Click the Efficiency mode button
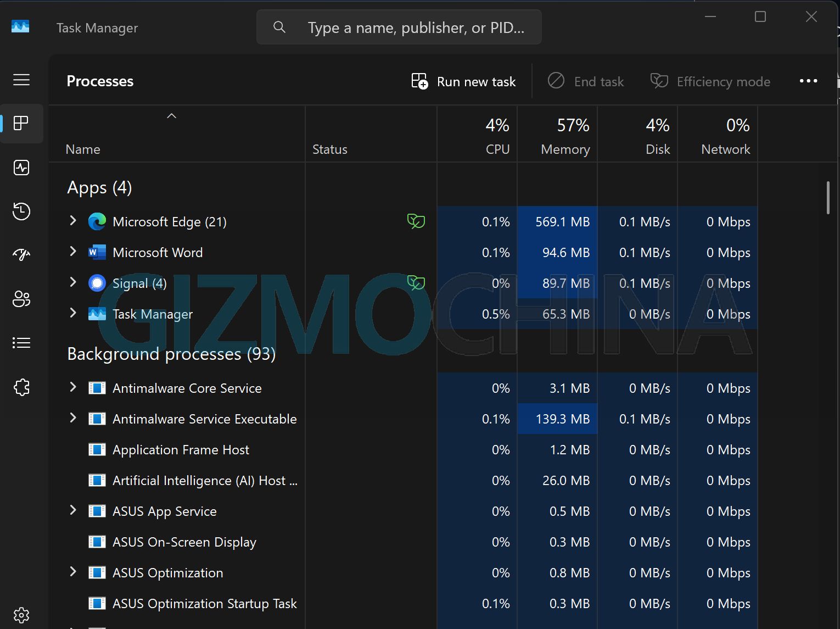Image resolution: width=840 pixels, height=629 pixels. (x=710, y=82)
